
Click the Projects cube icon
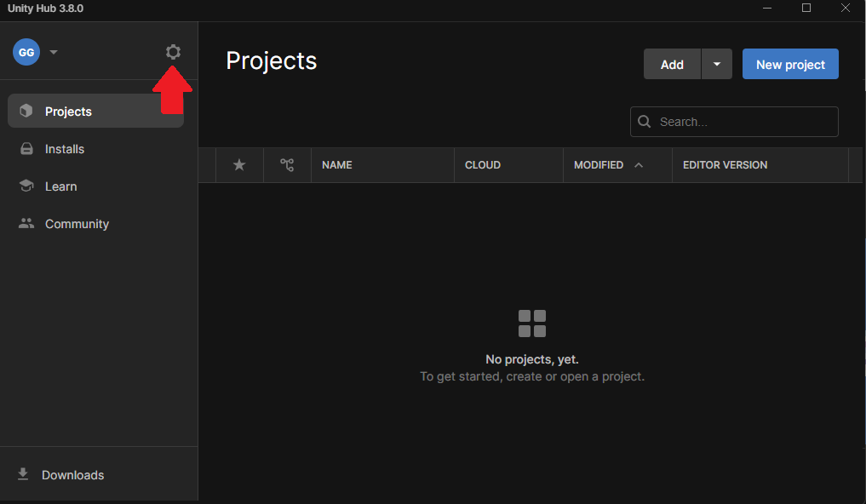click(26, 111)
